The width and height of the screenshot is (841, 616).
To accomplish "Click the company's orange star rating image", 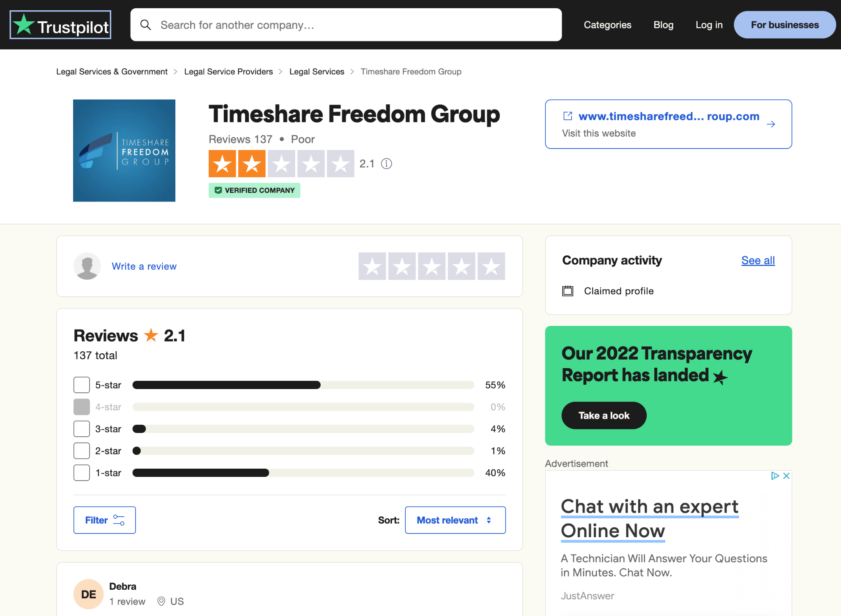I will tap(281, 164).
